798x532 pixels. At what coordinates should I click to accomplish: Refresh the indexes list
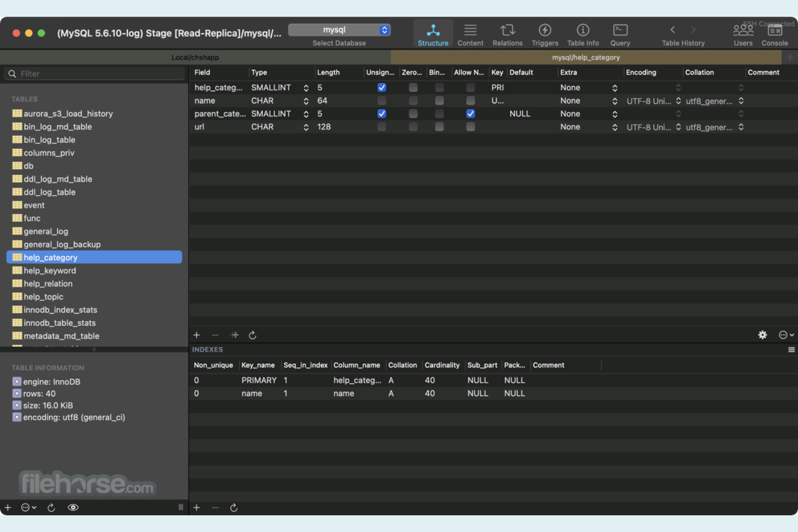tap(234, 508)
